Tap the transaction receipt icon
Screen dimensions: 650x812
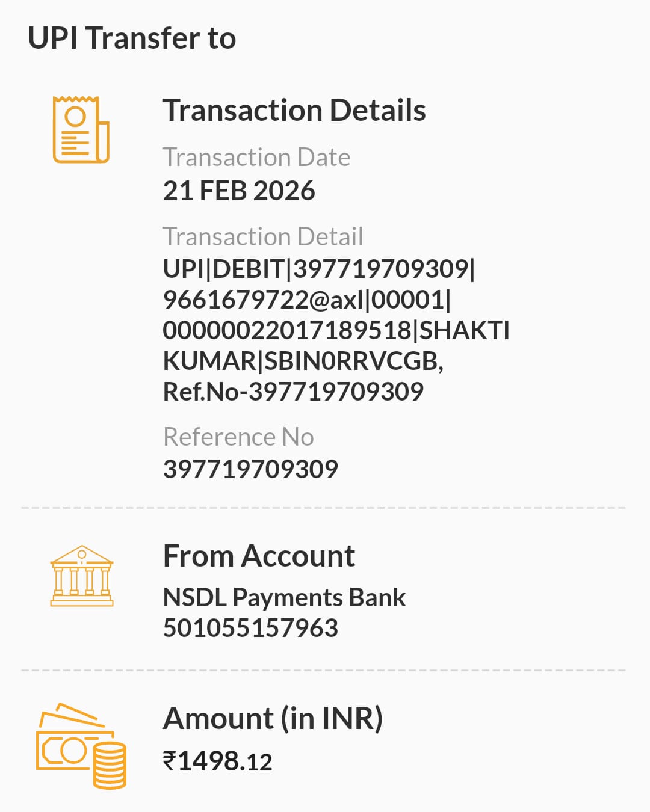pyautogui.click(x=81, y=129)
